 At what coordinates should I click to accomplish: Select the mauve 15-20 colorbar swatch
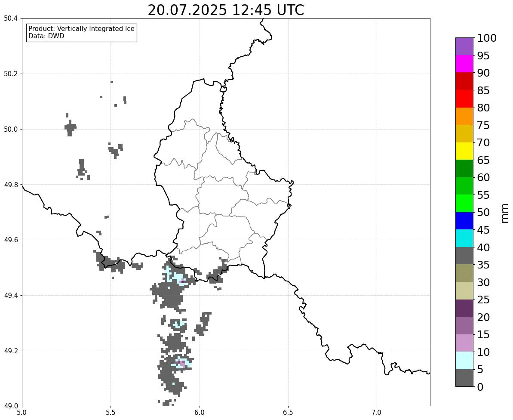click(x=464, y=326)
